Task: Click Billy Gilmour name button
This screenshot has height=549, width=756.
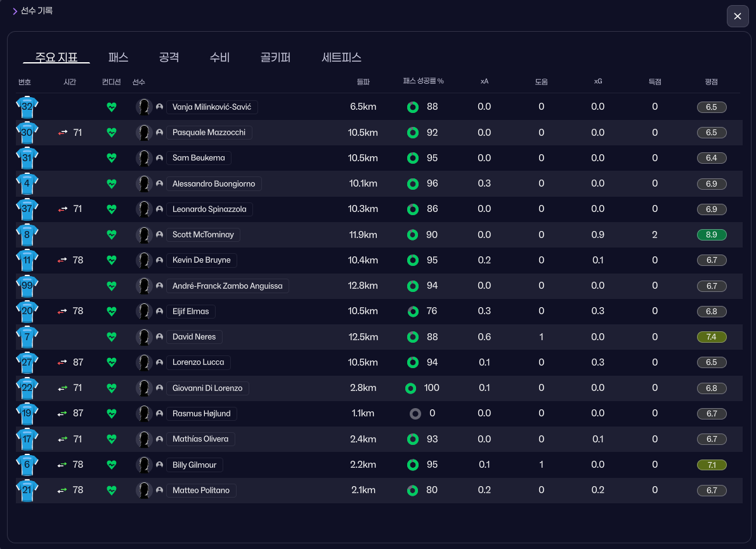Action: click(194, 465)
